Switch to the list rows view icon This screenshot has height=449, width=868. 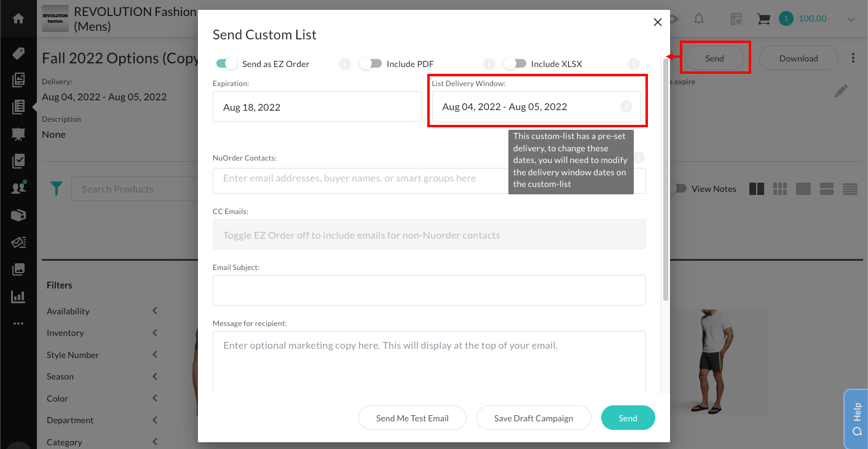click(x=850, y=189)
